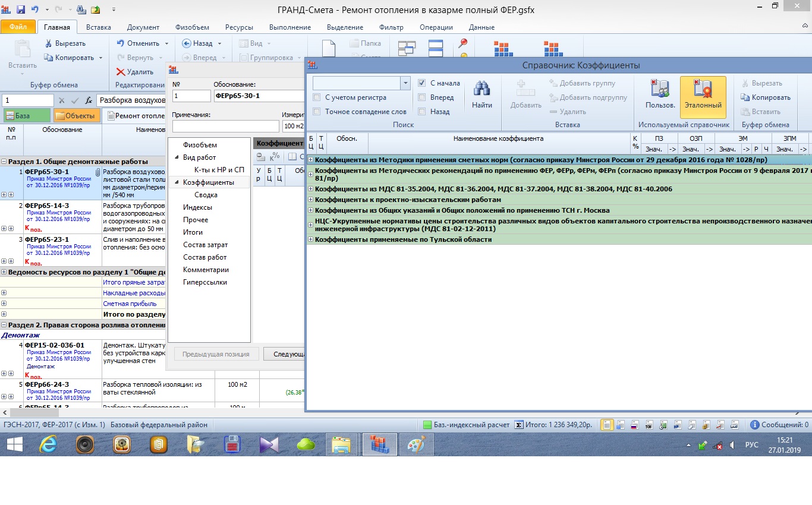This screenshot has width=812, height=505.
Task: Expand Коэффициенты из МДС 81-35.2004 group
Action: pyautogui.click(x=310, y=189)
